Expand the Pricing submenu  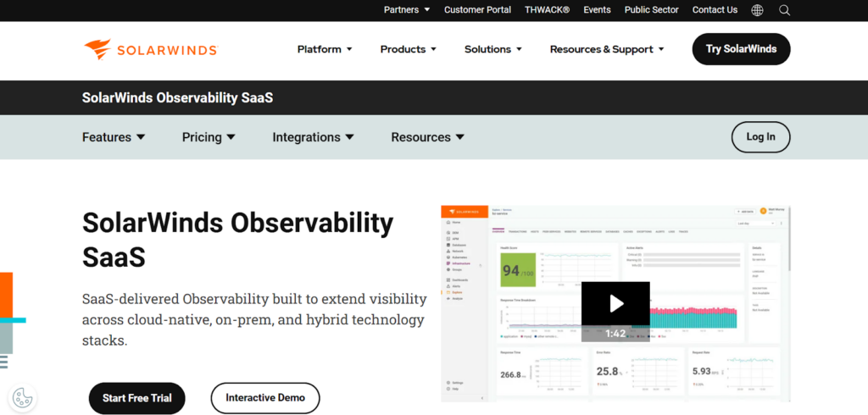click(x=209, y=137)
